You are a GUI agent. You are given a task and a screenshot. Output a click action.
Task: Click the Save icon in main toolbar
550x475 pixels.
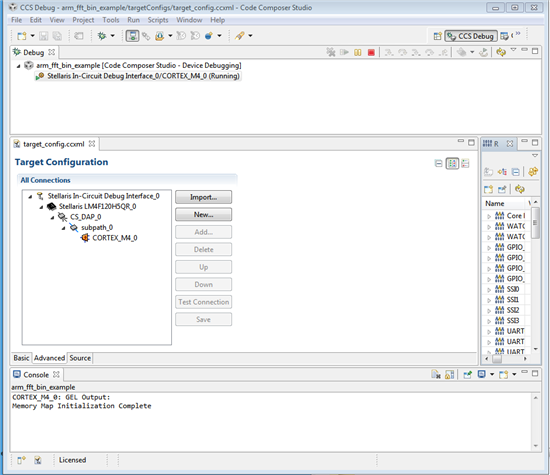[x=43, y=36]
